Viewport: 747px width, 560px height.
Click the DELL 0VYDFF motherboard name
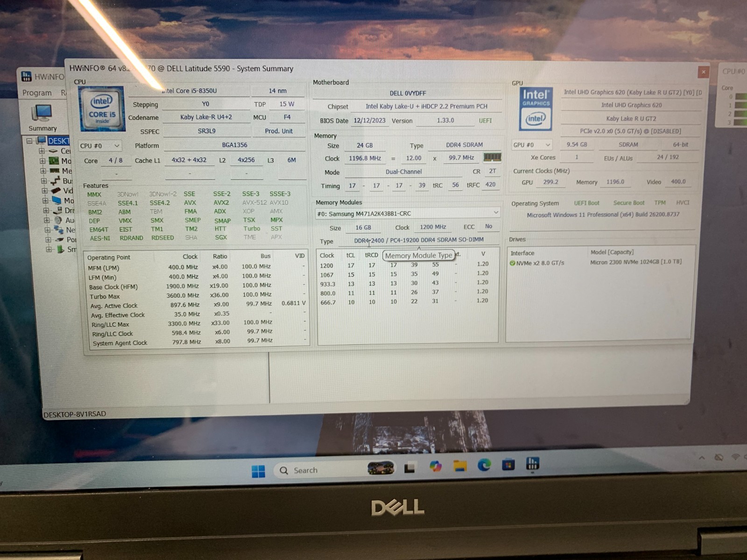click(x=408, y=93)
